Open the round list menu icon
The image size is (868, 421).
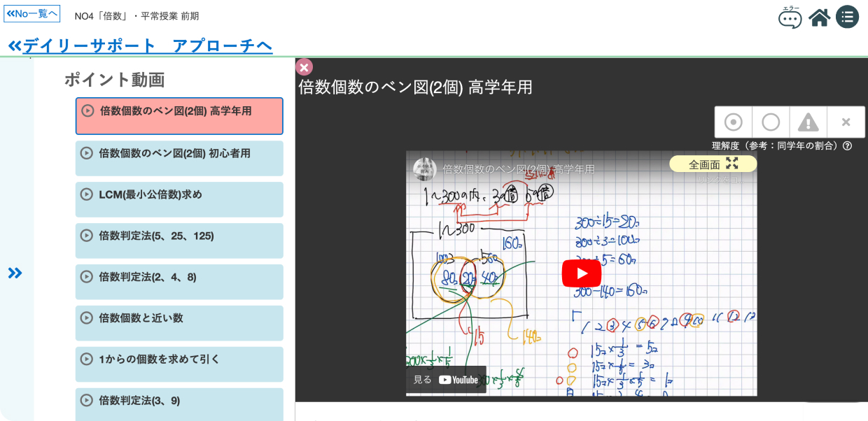pos(847,17)
